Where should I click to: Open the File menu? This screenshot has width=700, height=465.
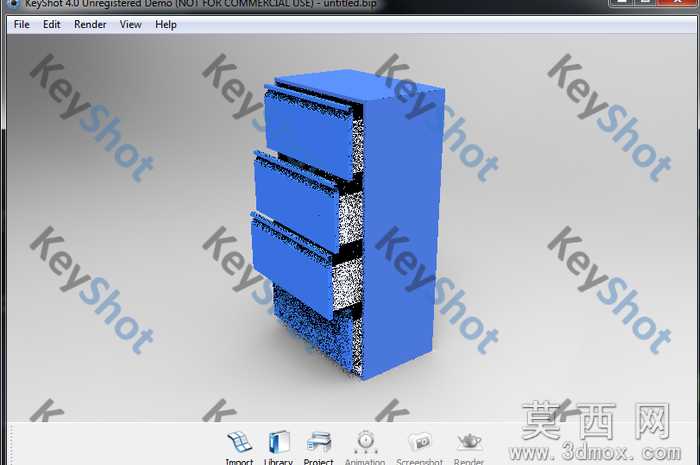pyautogui.click(x=21, y=25)
